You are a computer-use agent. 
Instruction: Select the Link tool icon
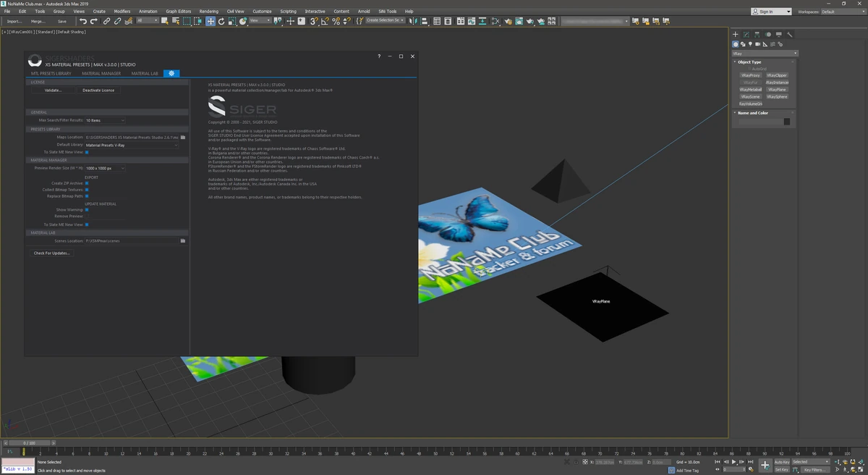[x=107, y=21]
